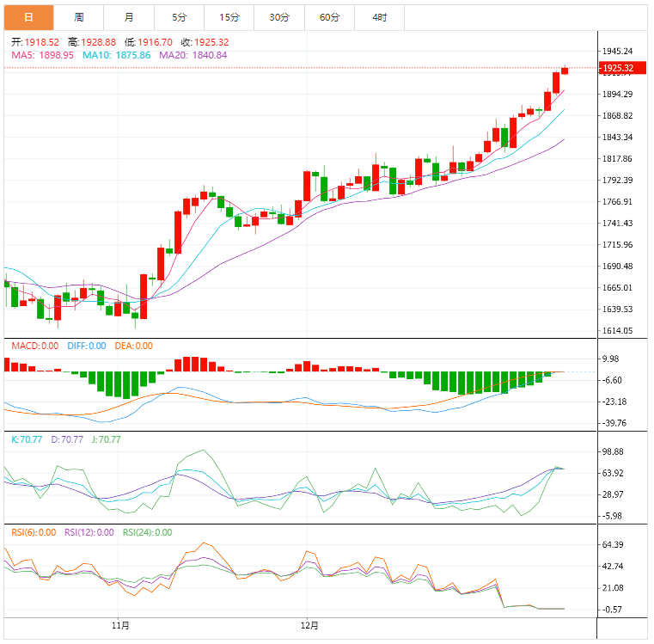Click the RSI(24) indicator label
This screenshot has width=654, height=644.
click(147, 532)
